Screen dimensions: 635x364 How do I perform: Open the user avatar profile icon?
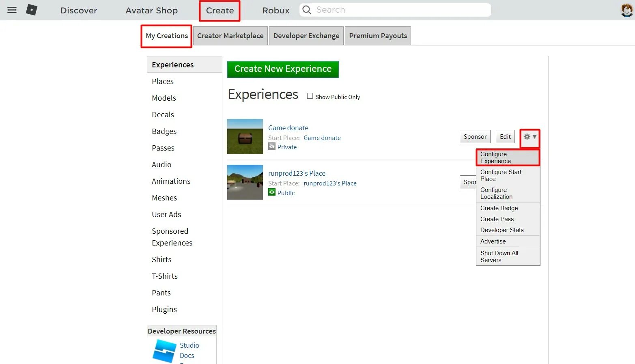pyautogui.click(x=626, y=10)
